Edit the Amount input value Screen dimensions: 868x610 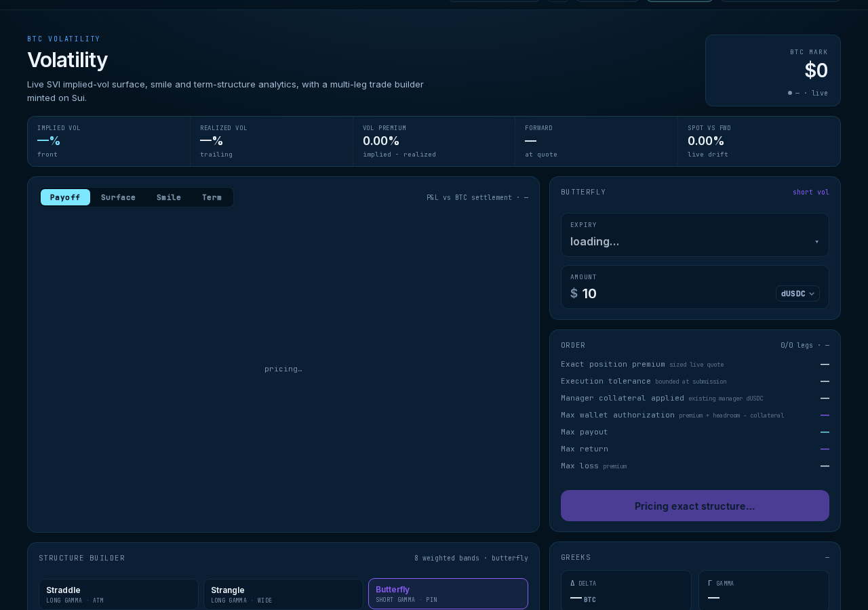[x=671, y=293]
